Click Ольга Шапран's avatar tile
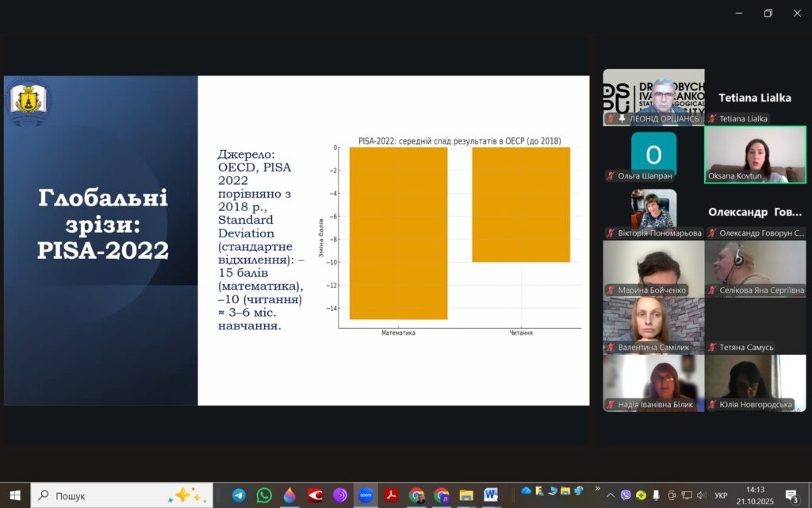Screen dimensions: 812x508 click(653, 154)
